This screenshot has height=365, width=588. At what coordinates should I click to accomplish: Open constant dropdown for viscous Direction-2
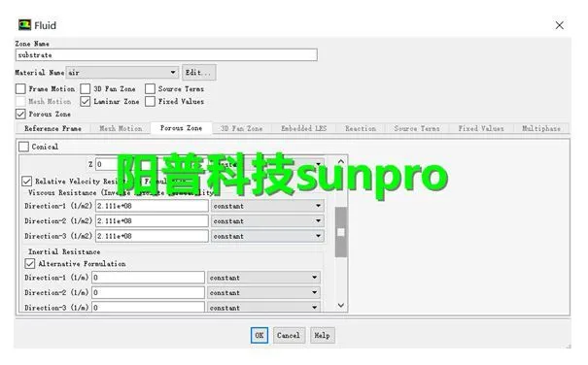click(267, 220)
